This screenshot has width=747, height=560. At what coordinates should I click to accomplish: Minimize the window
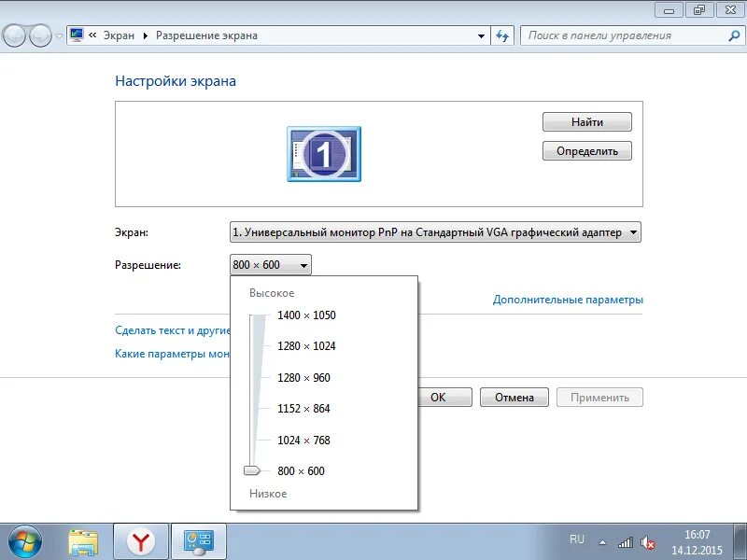coord(669,9)
